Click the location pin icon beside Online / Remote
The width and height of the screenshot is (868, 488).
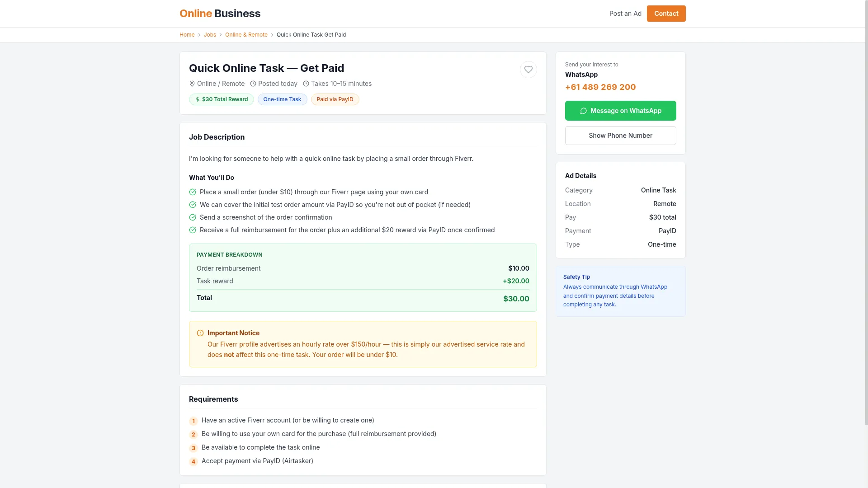192,84
